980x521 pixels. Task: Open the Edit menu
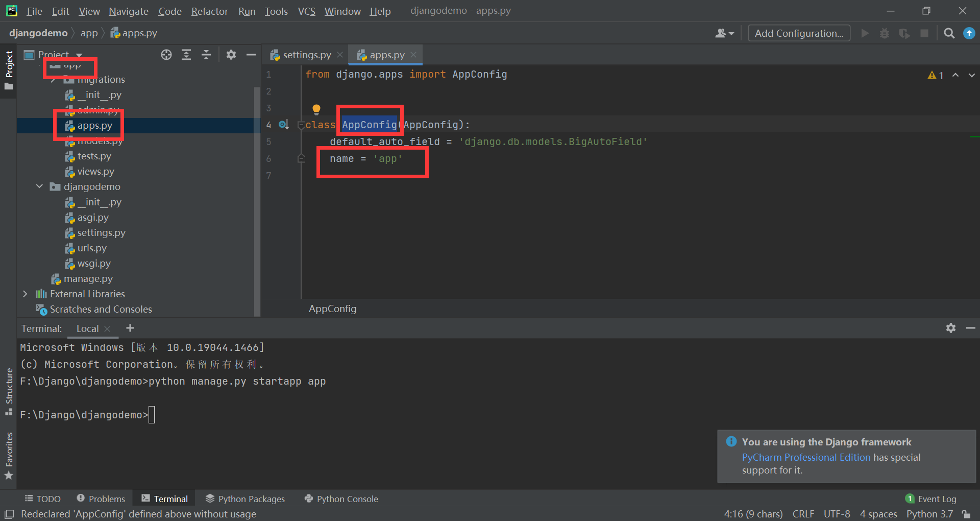pyautogui.click(x=60, y=11)
